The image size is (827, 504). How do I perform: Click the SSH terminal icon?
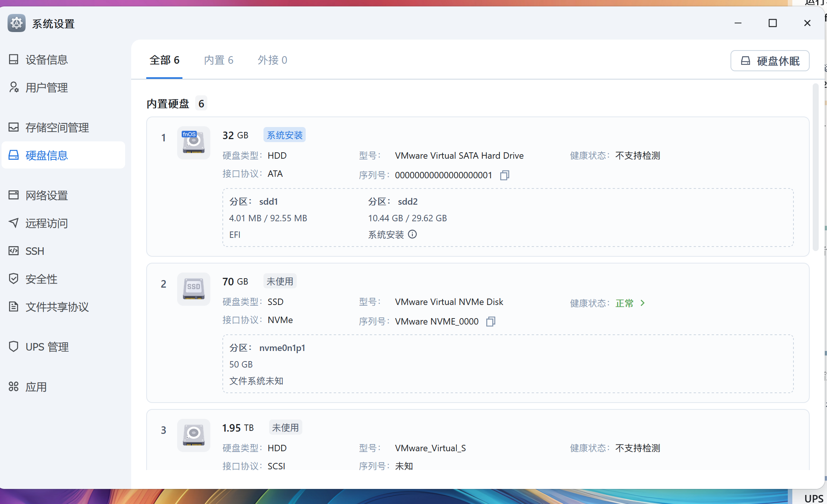tap(14, 251)
